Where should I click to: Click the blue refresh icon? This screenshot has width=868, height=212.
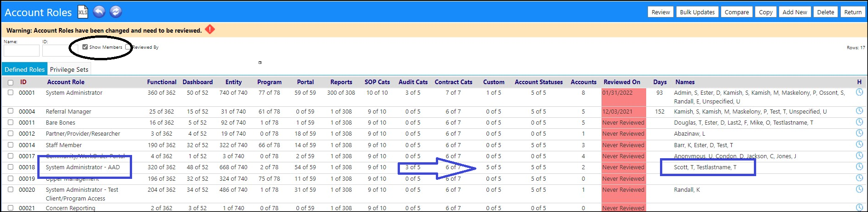(116, 12)
